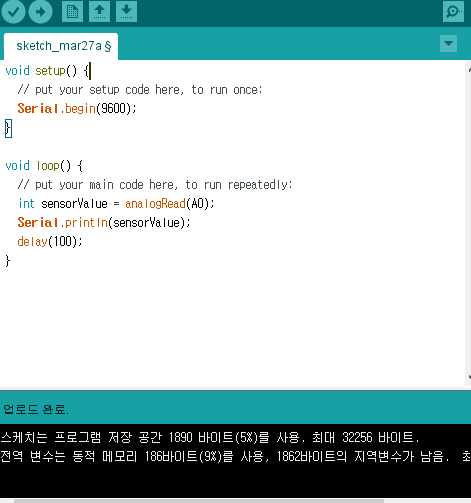This screenshot has height=503, width=471.
Task: Click the closing brace of loop
Action: tap(8, 261)
